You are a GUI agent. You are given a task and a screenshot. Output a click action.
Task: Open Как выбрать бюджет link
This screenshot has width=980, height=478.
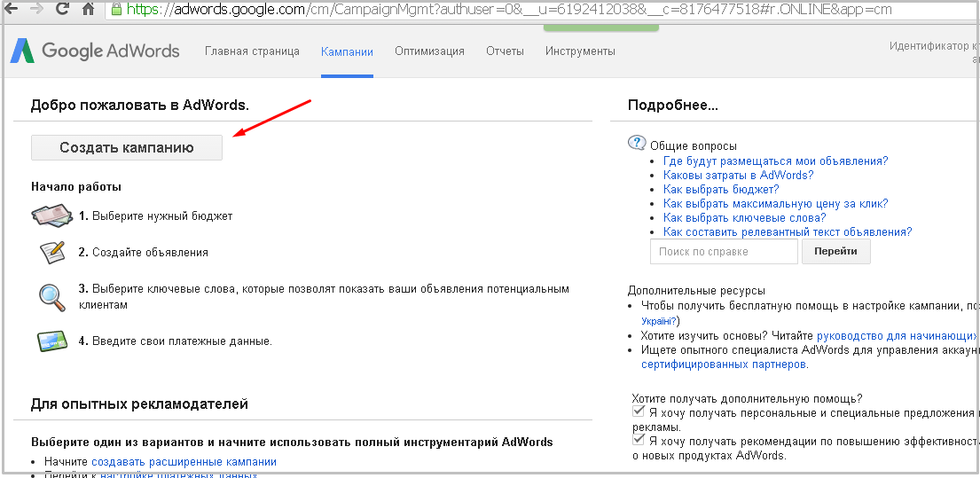pyautogui.click(x=721, y=189)
